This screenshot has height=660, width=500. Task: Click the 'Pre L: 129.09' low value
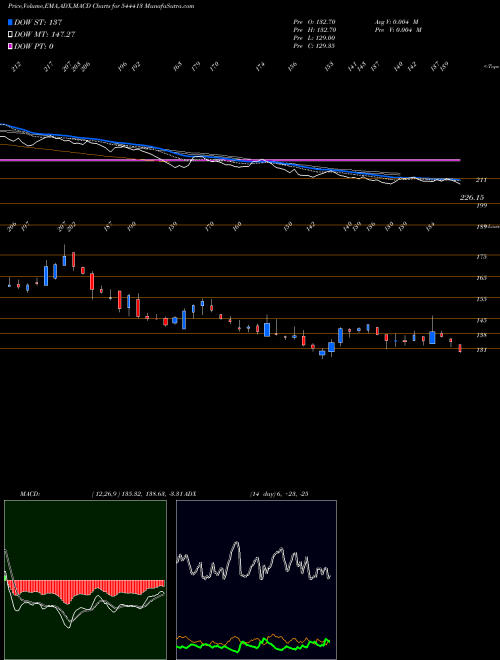tap(314, 38)
